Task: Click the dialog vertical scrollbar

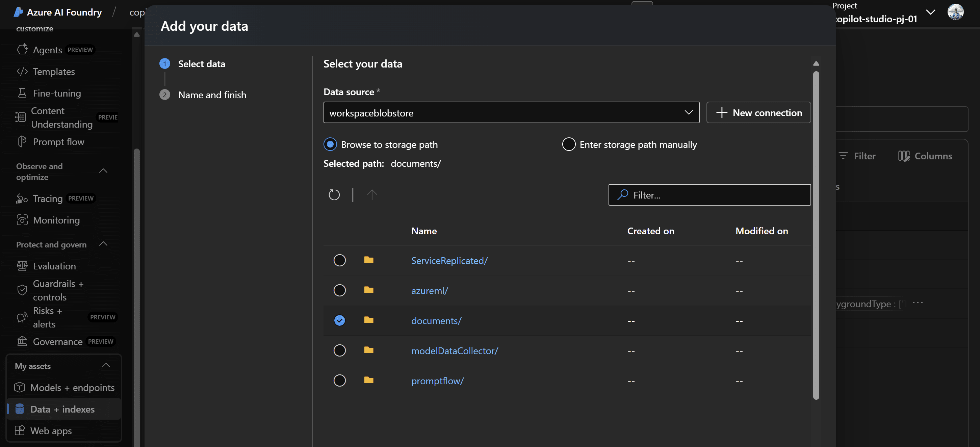Action: point(816,235)
